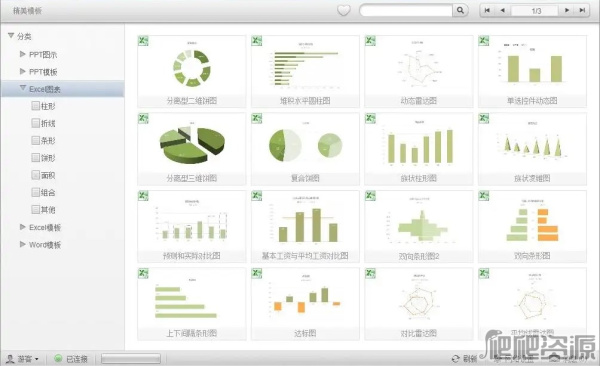Select the Excel模板 category label

tap(45, 227)
